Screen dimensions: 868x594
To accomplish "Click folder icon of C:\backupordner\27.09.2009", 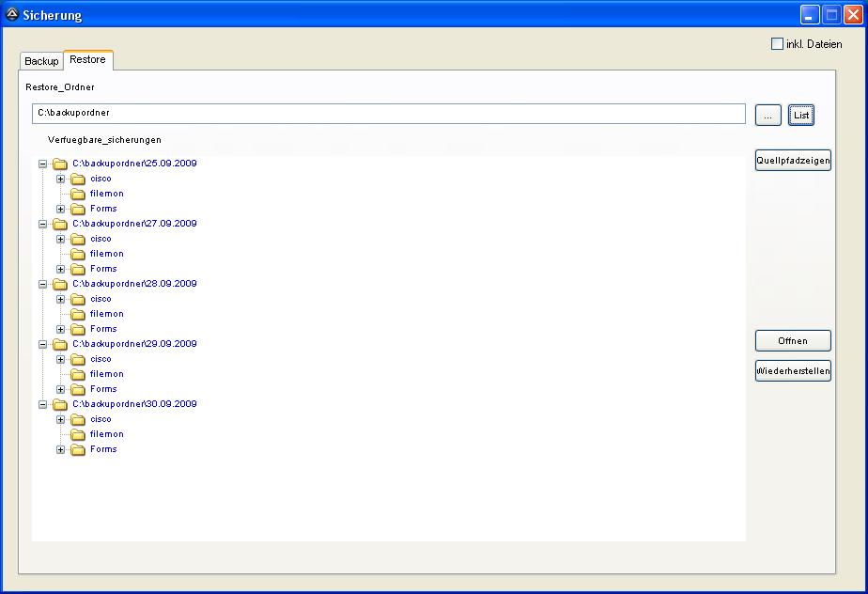I will 60,224.
